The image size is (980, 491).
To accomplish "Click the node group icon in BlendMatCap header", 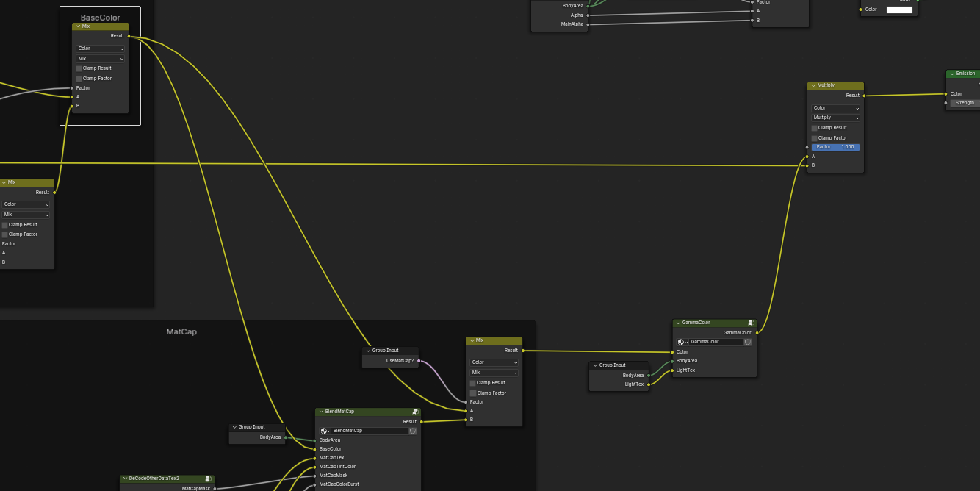I will pos(415,412).
